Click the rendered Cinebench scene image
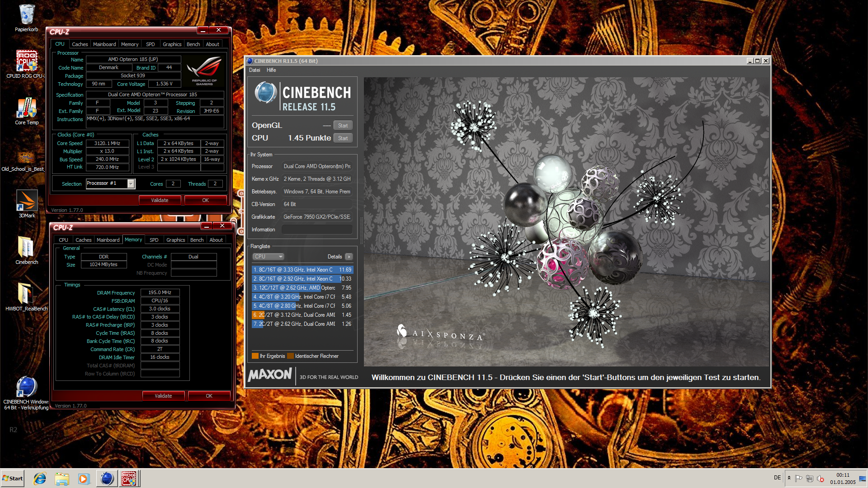Screen dimensions: 868x488 [x=566, y=221]
